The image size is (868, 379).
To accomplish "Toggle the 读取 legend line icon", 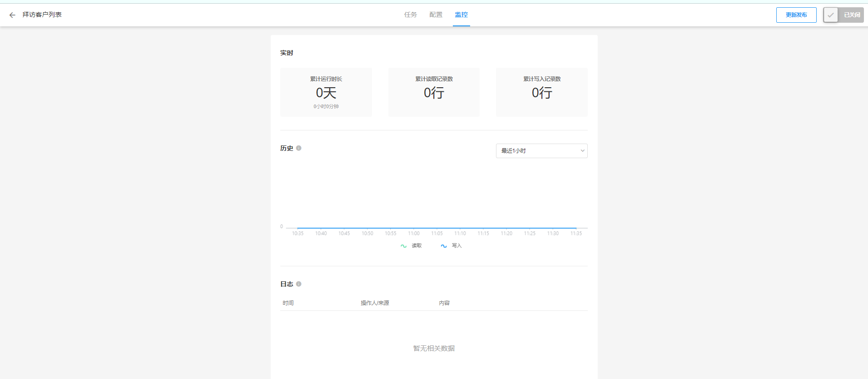I will [403, 246].
